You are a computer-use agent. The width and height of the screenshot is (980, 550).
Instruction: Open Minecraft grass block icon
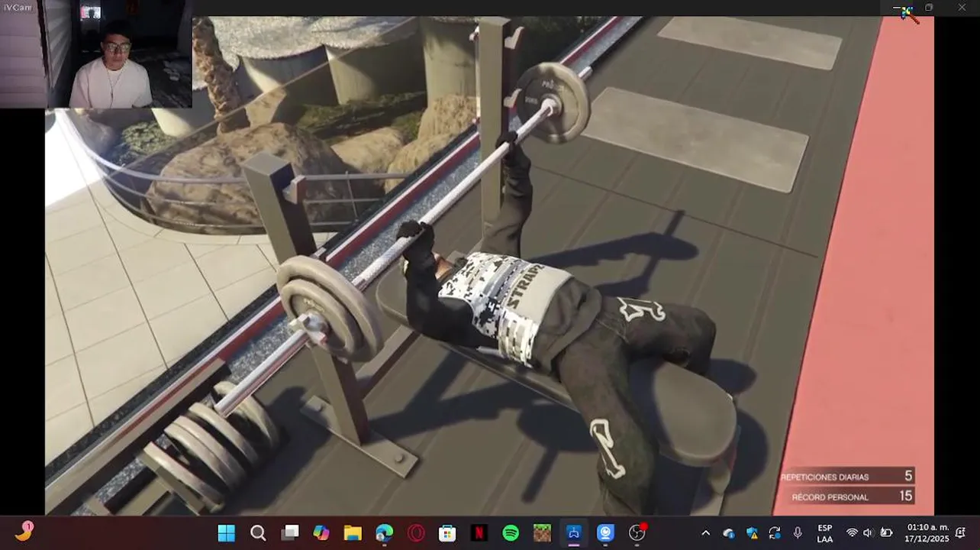(x=542, y=532)
